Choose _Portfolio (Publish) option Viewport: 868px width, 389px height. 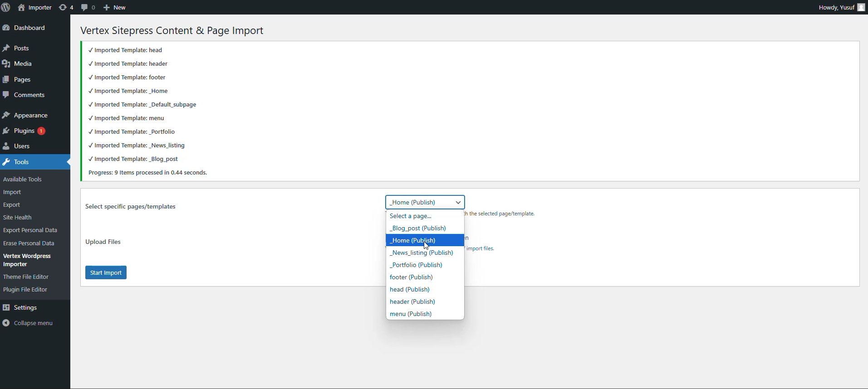tap(425, 265)
